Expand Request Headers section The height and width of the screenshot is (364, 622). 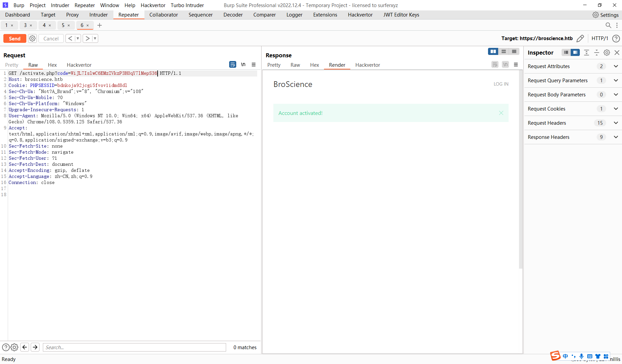(573, 123)
